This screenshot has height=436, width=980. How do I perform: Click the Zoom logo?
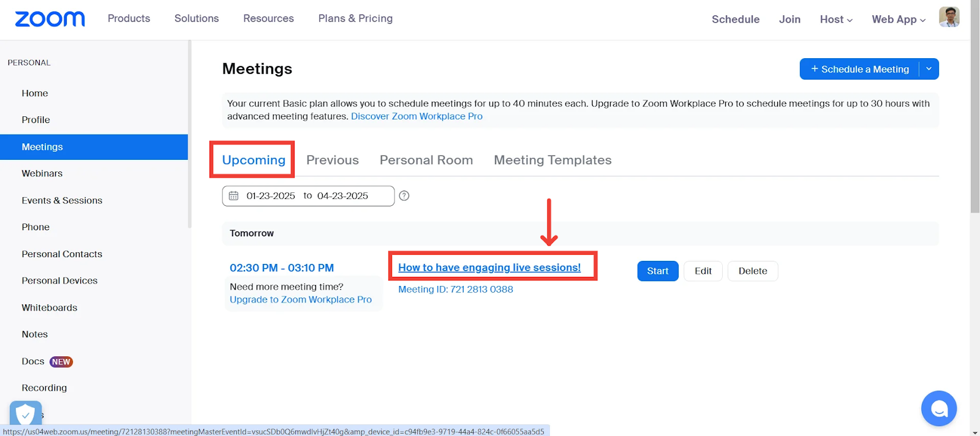[50, 19]
